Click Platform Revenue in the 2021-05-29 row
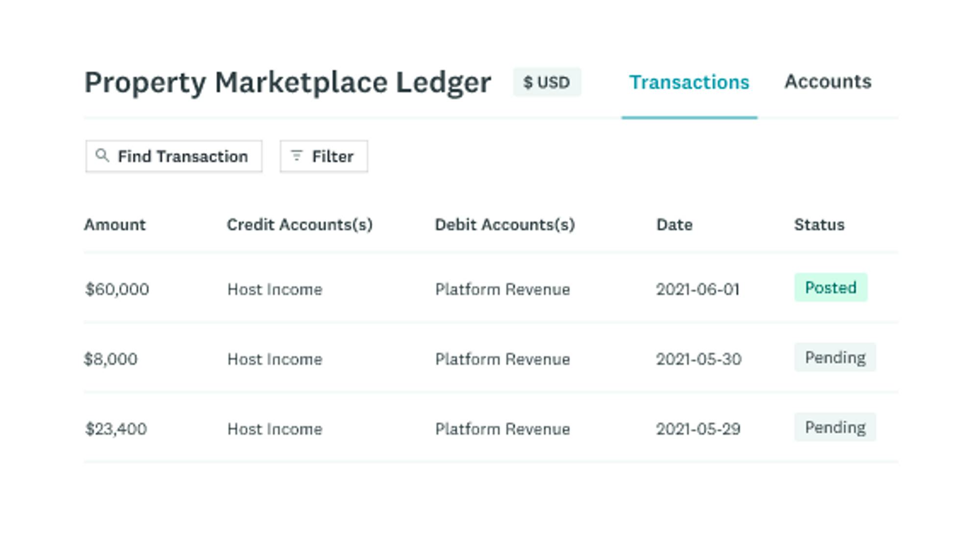This screenshot has width=980, height=550. pos(502,429)
